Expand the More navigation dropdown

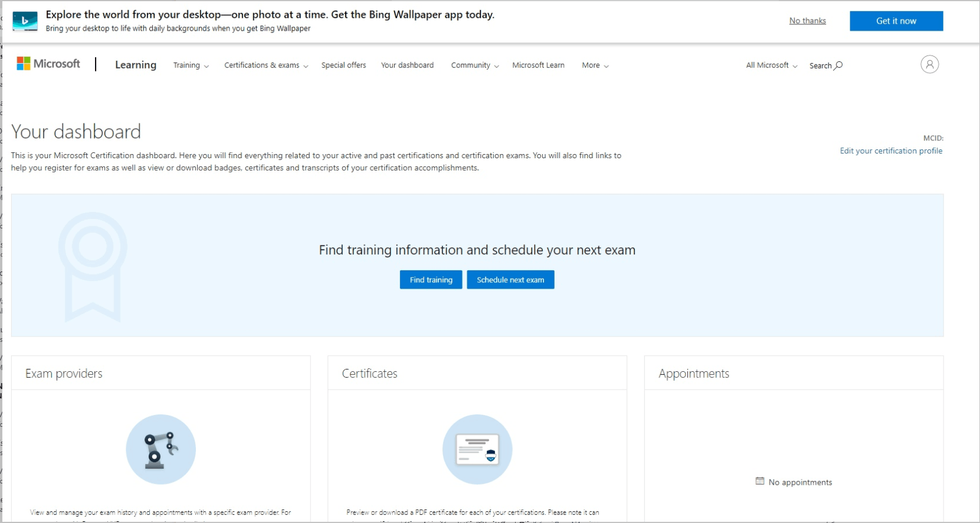[x=595, y=66]
